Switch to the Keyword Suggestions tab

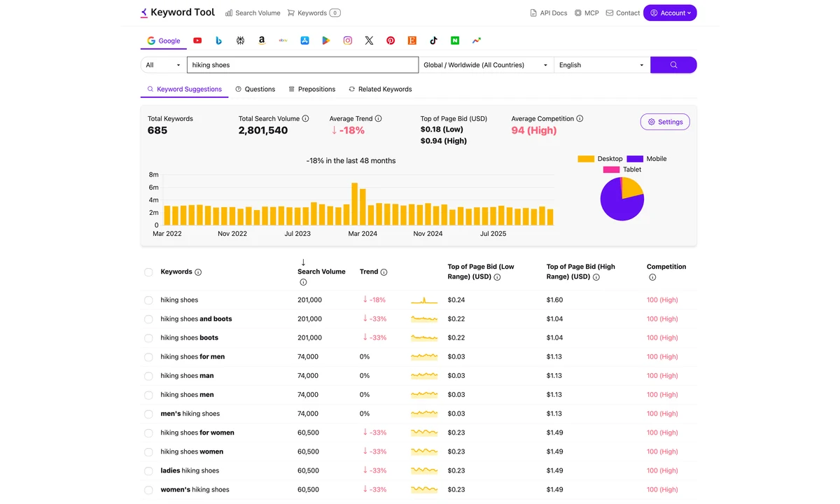point(185,89)
